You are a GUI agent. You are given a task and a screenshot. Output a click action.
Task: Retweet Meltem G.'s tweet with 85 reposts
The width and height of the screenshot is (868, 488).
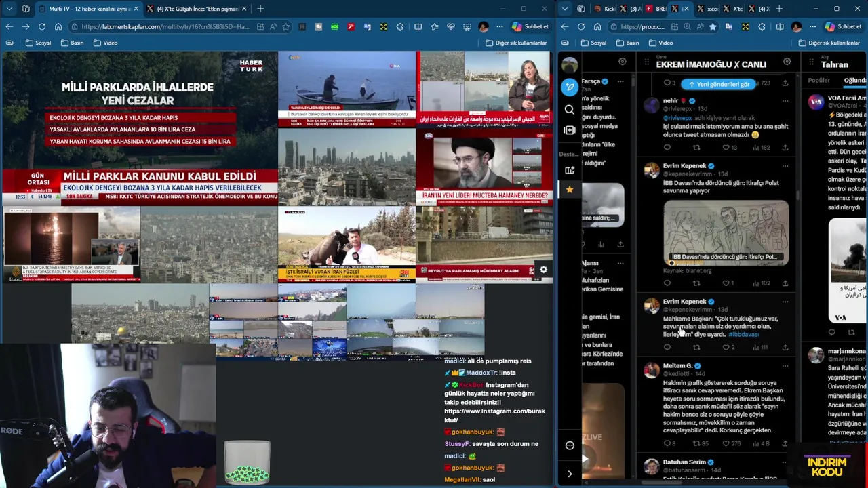(700, 443)
